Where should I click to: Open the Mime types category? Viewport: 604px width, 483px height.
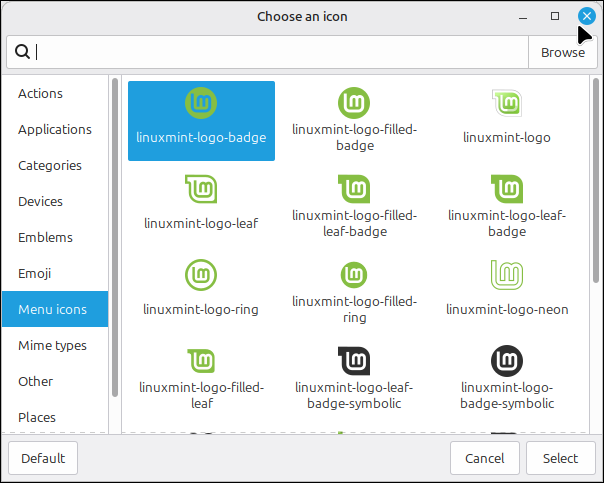pos(53,345)
